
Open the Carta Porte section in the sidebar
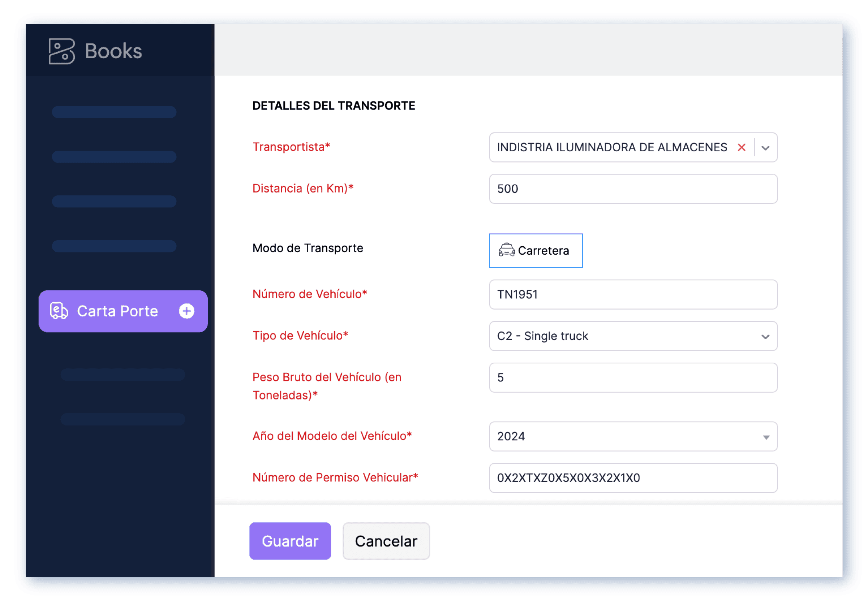coord(118,311)
